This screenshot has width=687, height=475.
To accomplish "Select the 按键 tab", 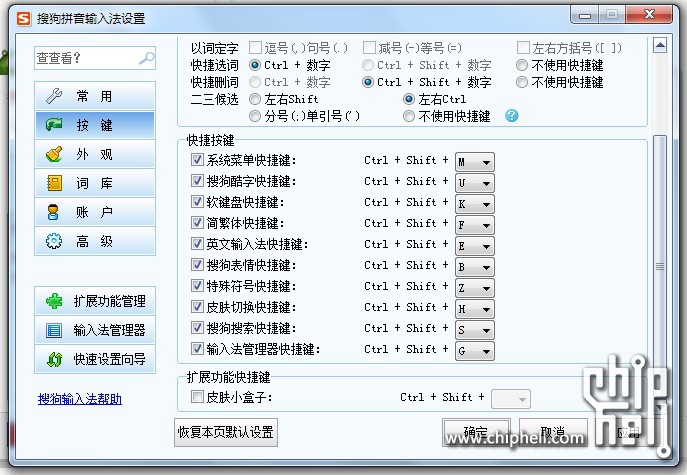I will tap(95, 125).
